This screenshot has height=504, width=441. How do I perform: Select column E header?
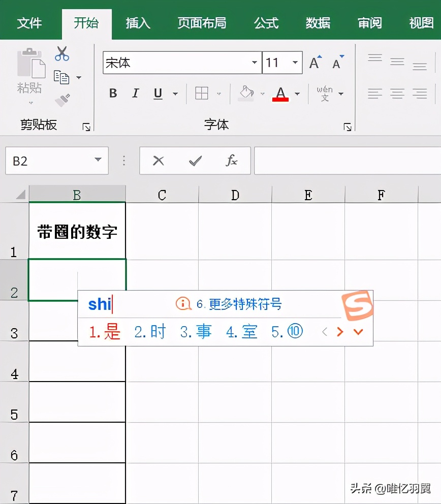pos(308,195)
